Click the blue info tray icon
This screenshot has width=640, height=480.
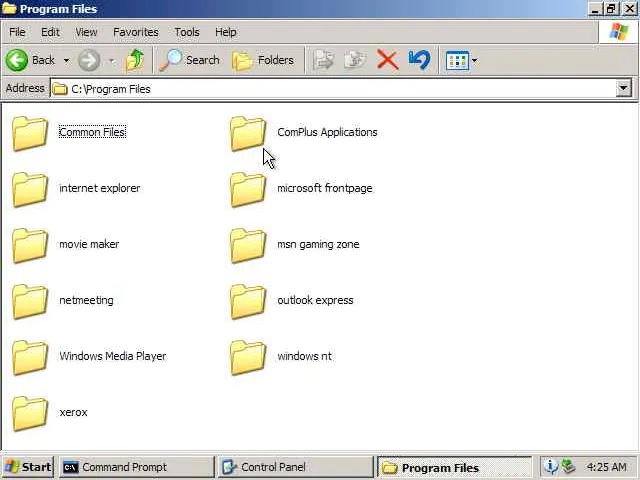coord(550,466)
